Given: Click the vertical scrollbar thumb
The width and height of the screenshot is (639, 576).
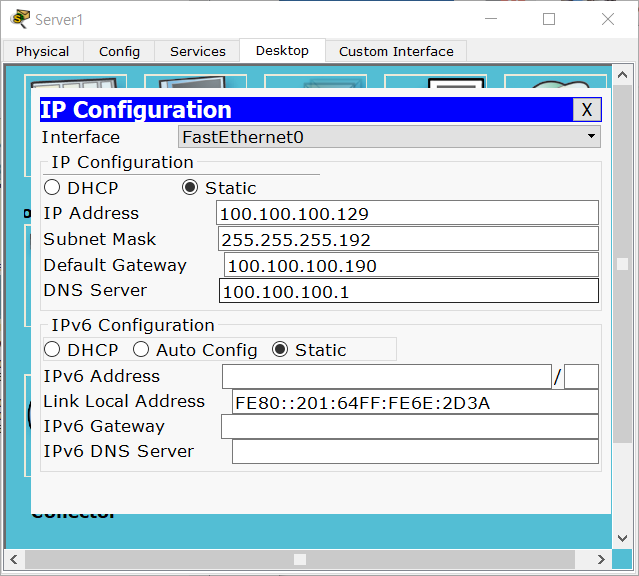Looking at the screenshot, I should coord(622,264).
